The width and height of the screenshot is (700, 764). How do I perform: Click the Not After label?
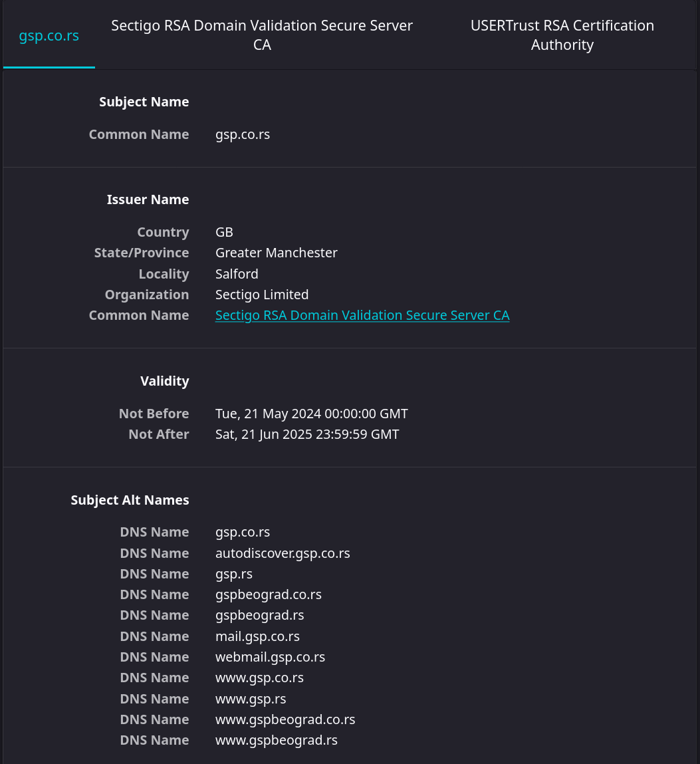click(159, 434)
